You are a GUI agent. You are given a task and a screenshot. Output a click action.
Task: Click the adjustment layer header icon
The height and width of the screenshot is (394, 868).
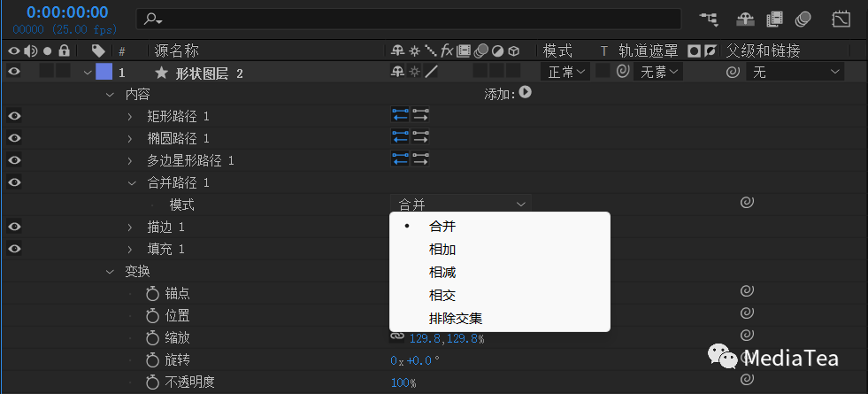(497, 51)
